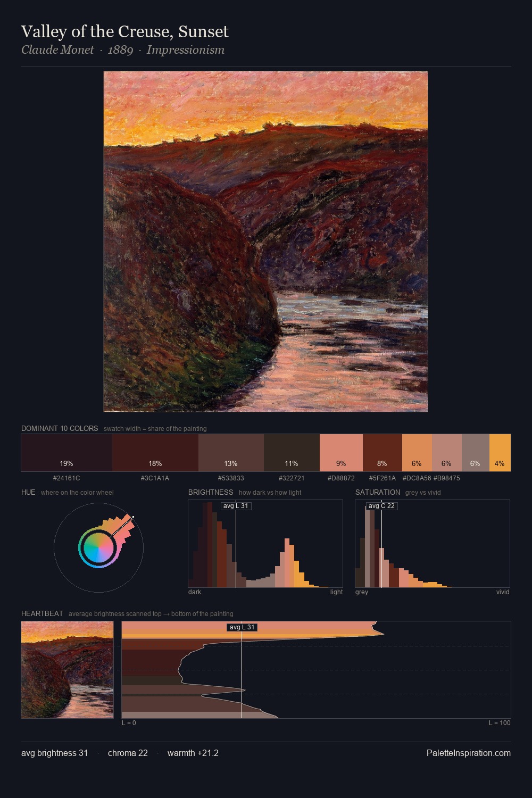This screenshot has width=532, height=798.
Task: Click the 'grey' axis label under Saturation
Action: point(362,592)
